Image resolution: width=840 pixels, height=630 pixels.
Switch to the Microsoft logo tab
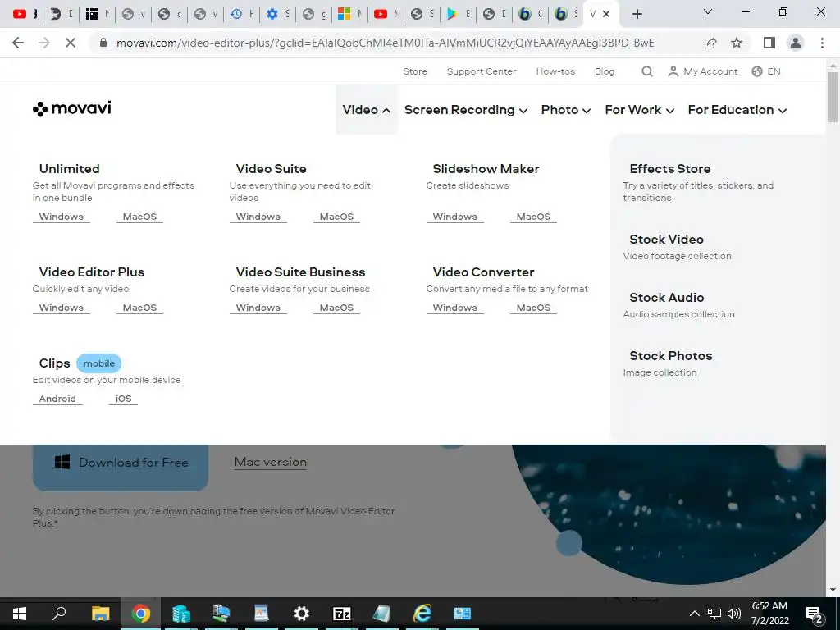tap(349, 14)
